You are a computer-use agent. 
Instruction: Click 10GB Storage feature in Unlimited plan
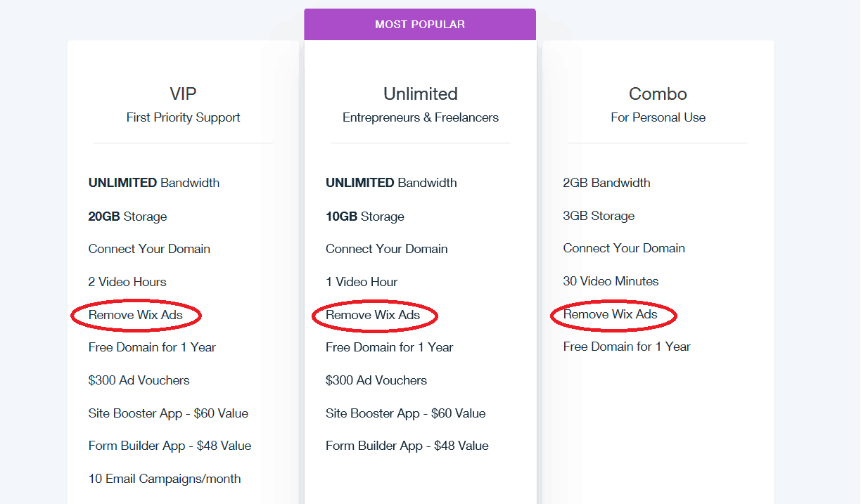coord(365,217)
